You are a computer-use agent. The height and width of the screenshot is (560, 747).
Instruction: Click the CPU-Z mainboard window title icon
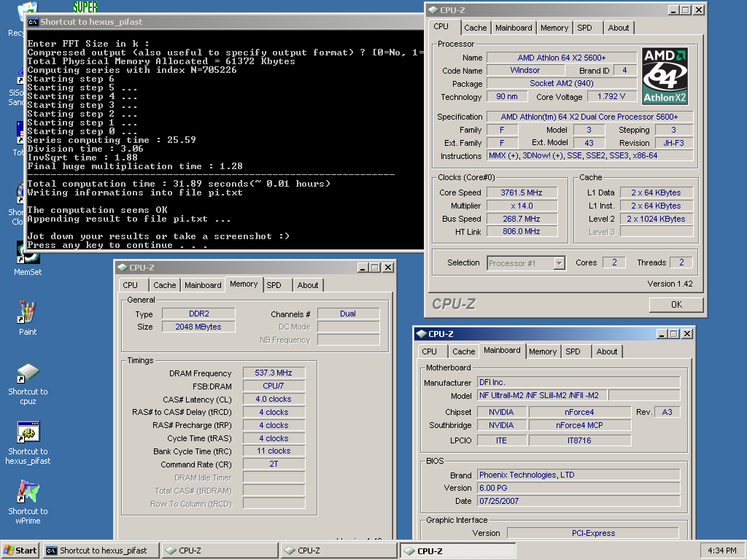click(x=421, y=334)
